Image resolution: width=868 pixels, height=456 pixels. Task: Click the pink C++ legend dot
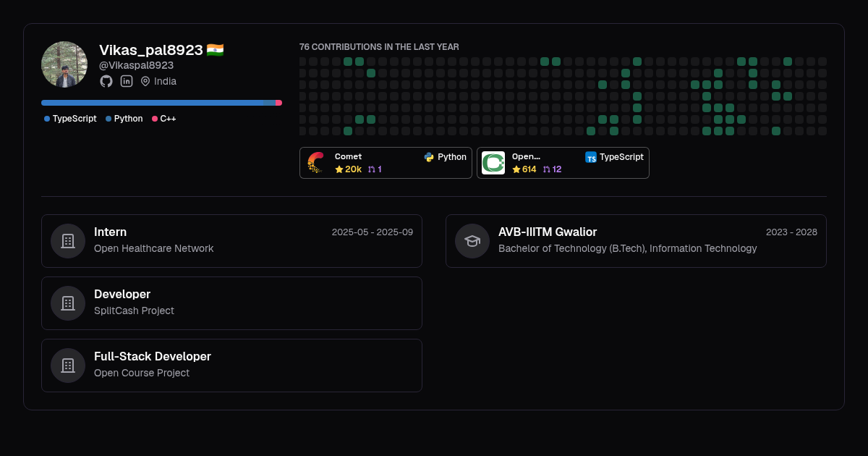coord(155,119)
